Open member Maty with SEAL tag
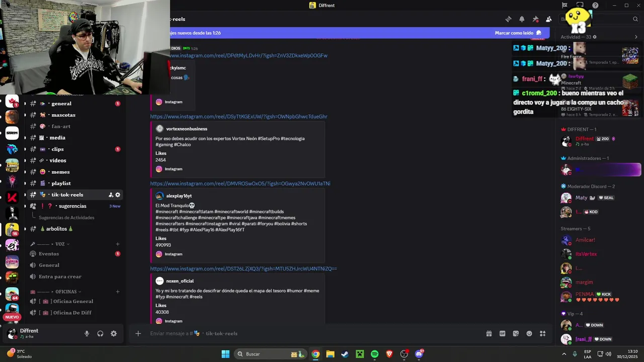Image resolution: width=644 pixels, height=362 pixels. 600,198
